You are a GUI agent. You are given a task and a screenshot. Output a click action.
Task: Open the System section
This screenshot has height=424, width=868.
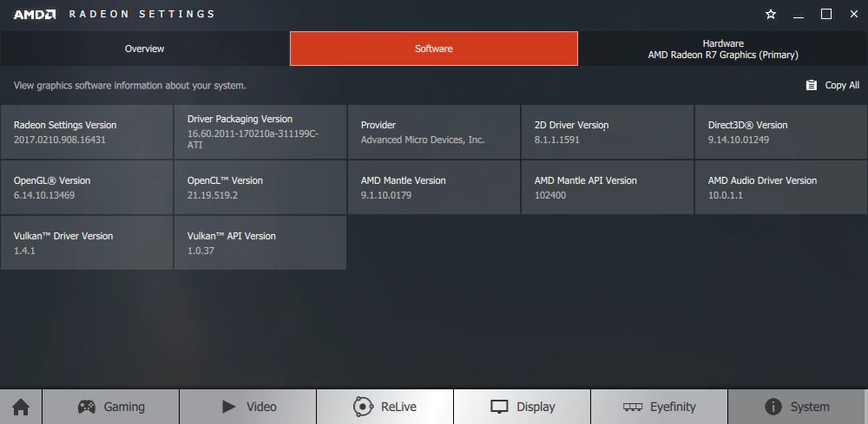coord(797,407)
